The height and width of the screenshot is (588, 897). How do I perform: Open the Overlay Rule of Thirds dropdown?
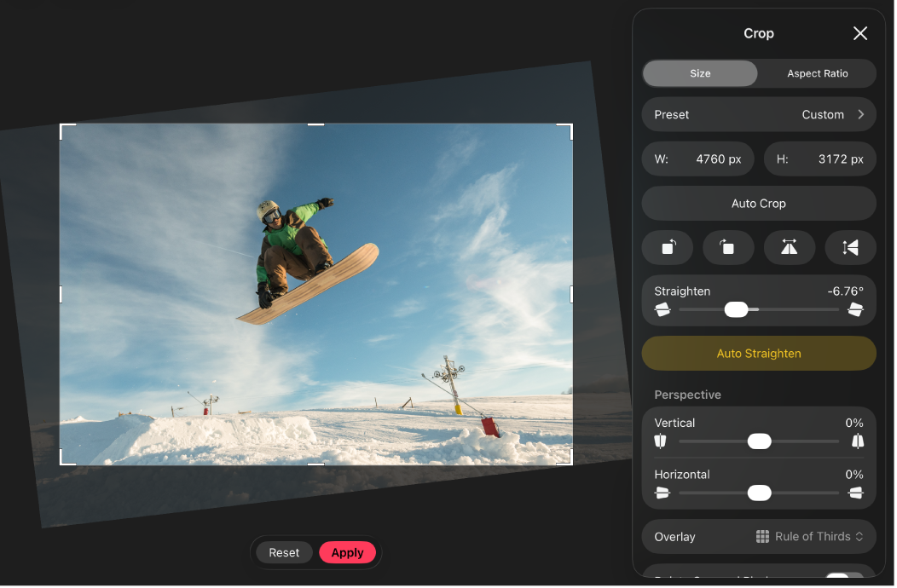(810, 537)
